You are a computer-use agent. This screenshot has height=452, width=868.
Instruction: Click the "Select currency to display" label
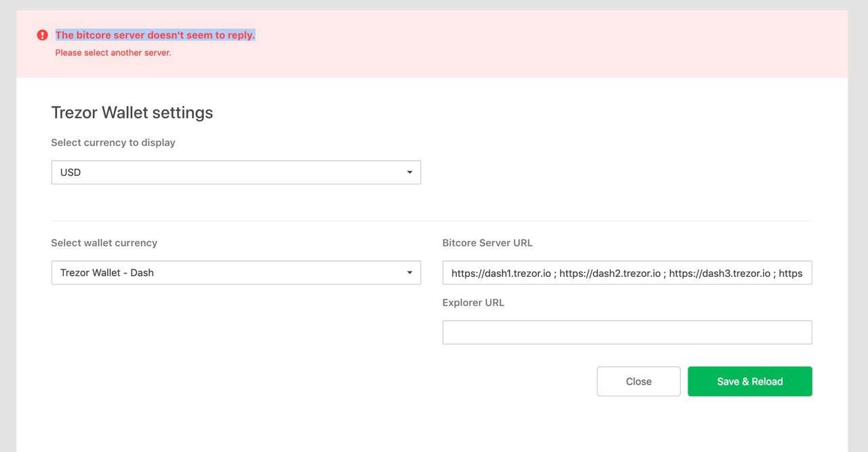pos(113,143)
